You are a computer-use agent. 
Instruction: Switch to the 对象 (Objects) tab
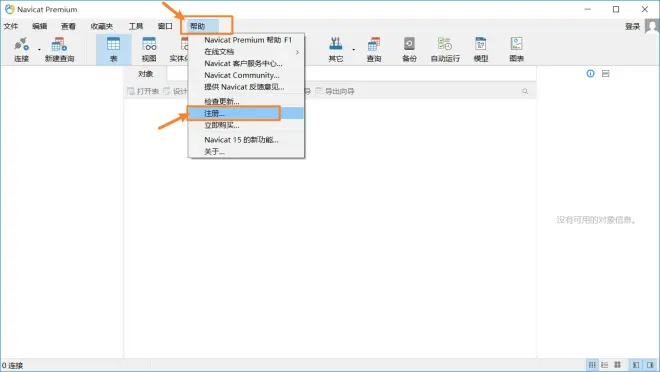[146, 74]
